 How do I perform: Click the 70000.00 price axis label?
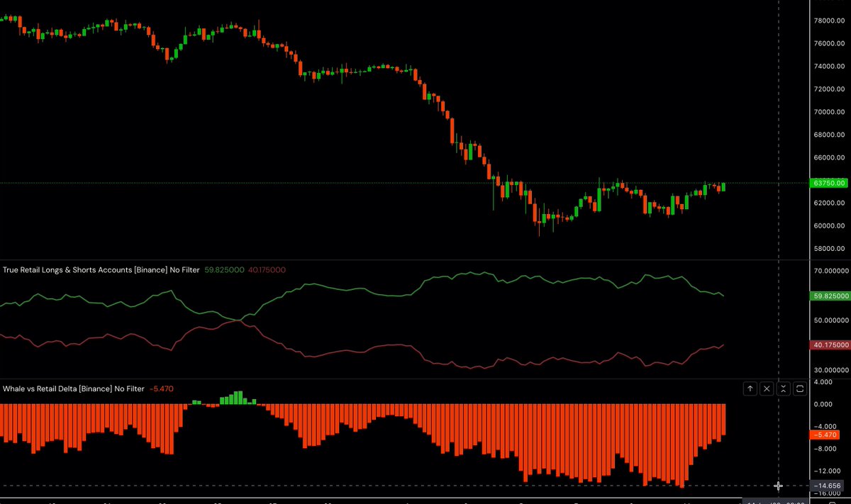coord(829,112)
